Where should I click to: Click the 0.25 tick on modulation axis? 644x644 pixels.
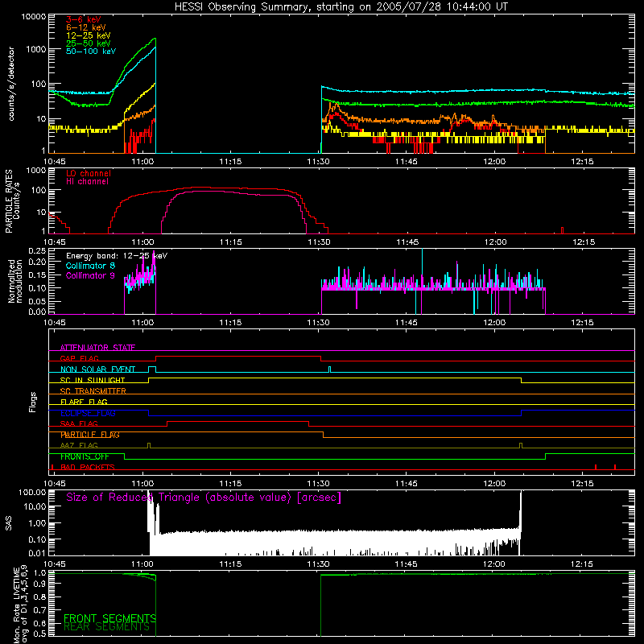pyautogui.click(x=37, y=251)
